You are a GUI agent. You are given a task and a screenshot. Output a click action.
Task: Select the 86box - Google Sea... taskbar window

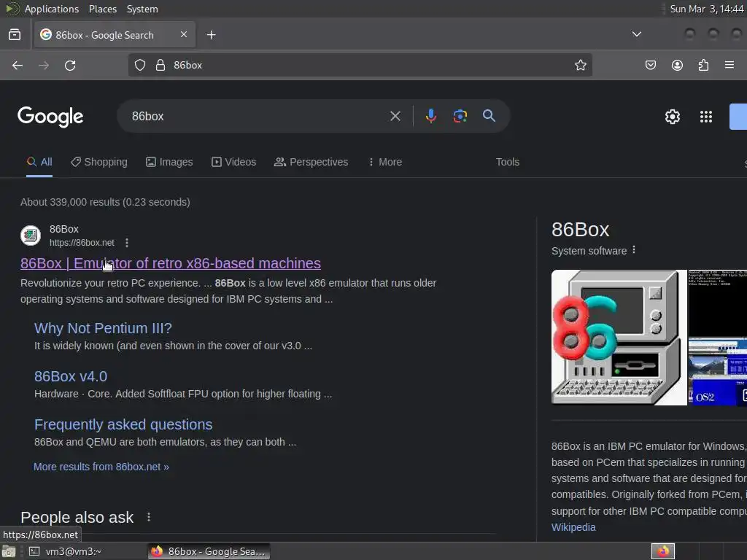tap(209, 551)
